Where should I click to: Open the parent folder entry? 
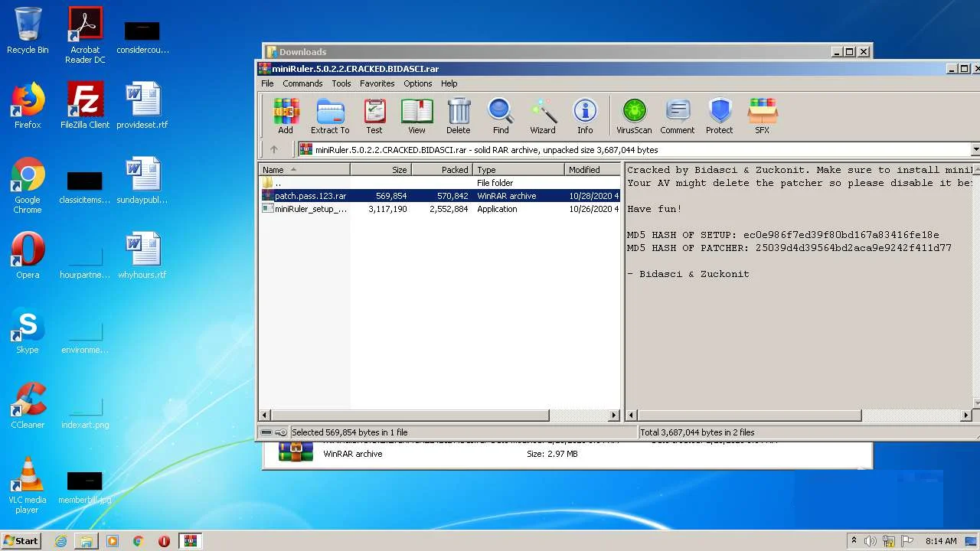[x=277, y=183]
